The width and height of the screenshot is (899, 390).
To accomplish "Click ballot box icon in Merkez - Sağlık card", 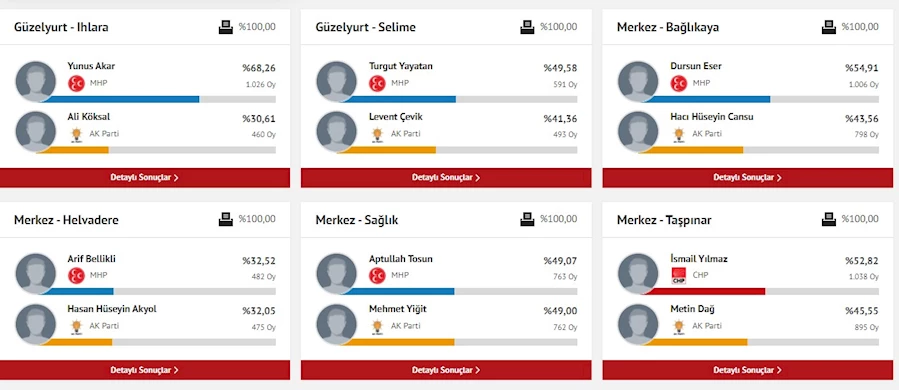I will 527,219.
